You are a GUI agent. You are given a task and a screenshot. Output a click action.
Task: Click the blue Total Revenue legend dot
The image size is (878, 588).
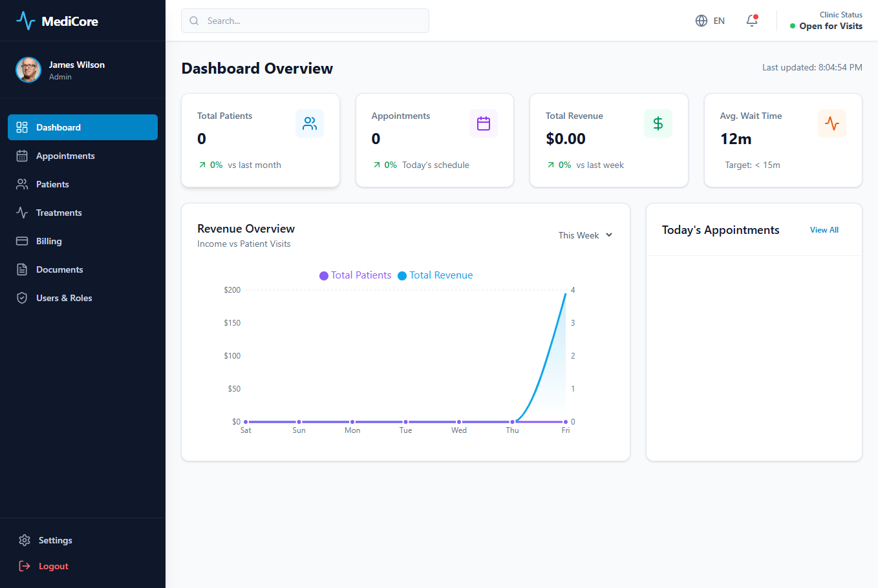402,276
